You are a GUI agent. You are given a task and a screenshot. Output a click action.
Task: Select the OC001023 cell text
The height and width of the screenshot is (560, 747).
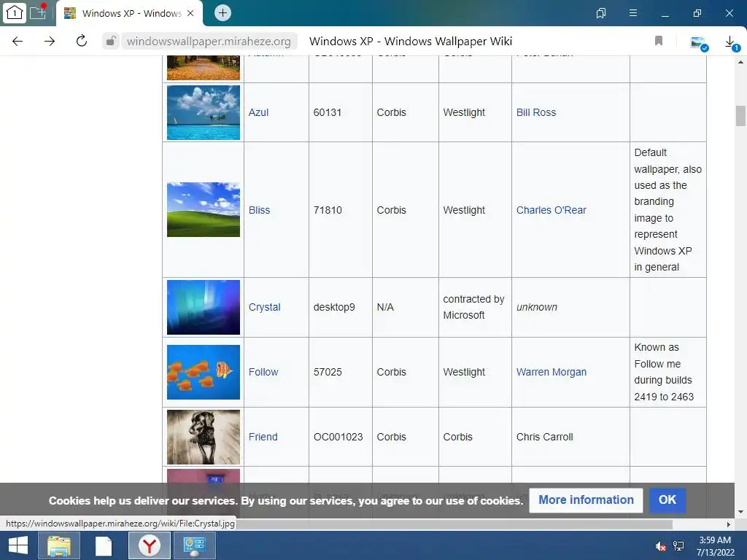click(338, 437)
